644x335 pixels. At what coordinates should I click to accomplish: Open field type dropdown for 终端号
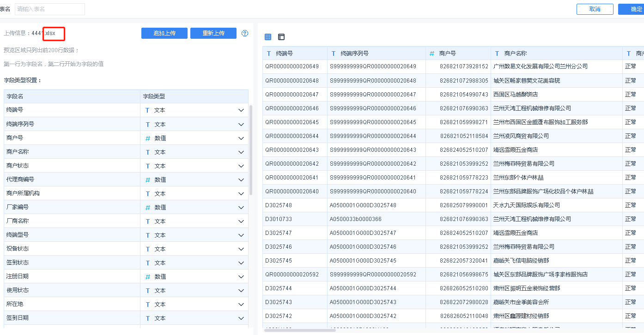pyautogui.click(x=241, y=110)
